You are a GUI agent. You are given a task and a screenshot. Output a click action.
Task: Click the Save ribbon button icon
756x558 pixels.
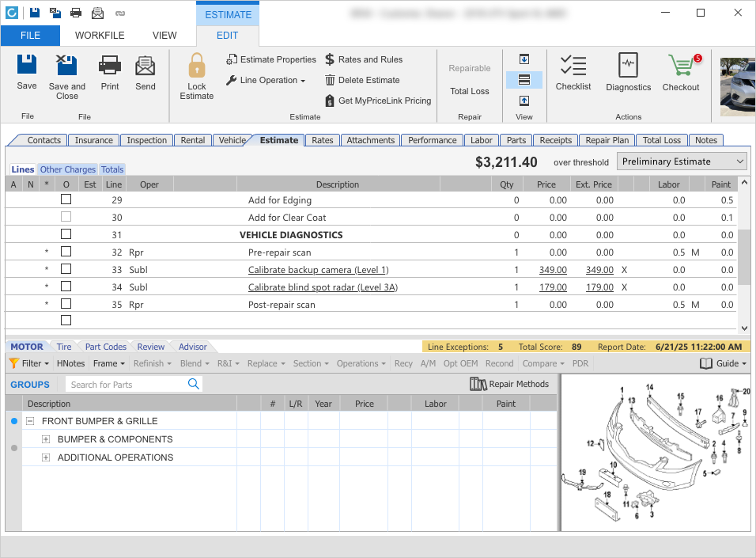(27, 64)
